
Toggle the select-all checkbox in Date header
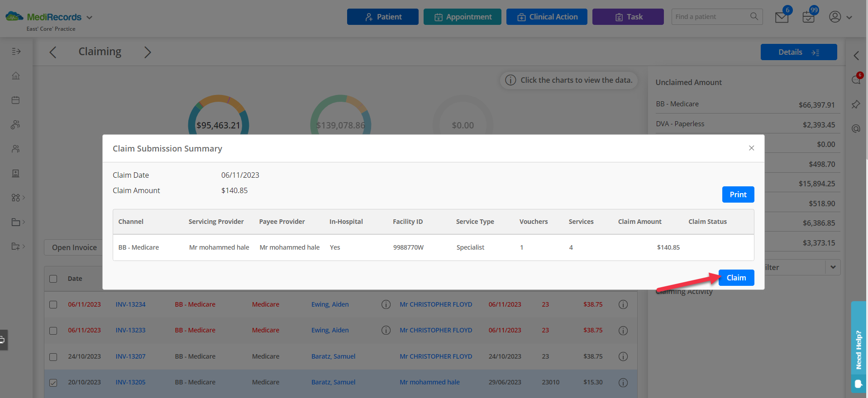53,279
